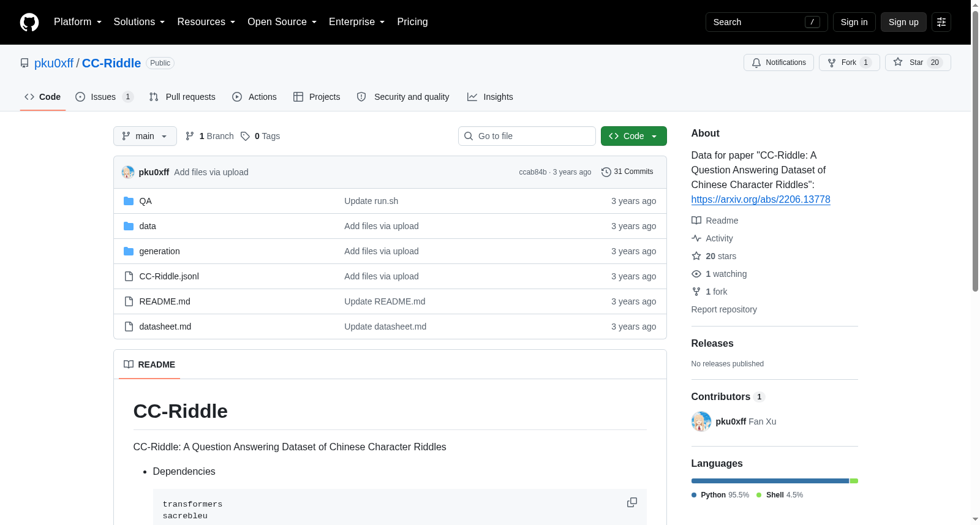The height and width of the screenshot is (525, 980).
Task: Click the Readme book icon in About
Action: pyautogui.click(x=696, y=221)
